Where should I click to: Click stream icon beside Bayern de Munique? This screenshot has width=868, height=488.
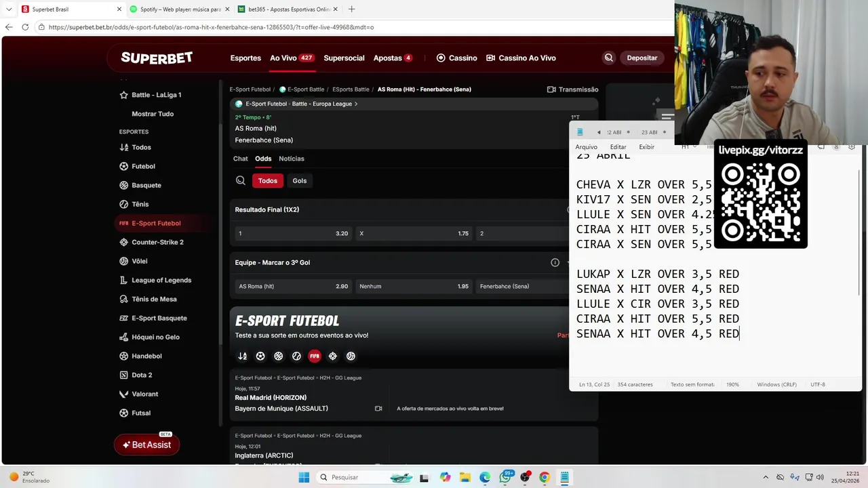coord(378,409)
